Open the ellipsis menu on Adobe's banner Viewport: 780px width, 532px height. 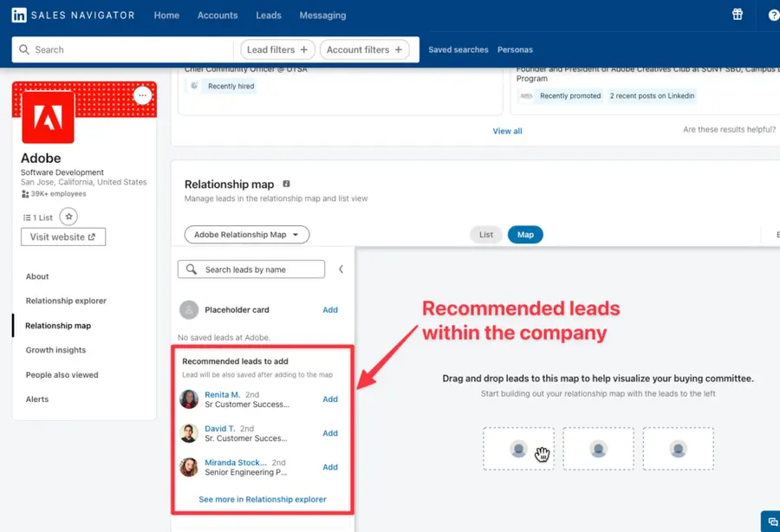(x=142, y=96)
